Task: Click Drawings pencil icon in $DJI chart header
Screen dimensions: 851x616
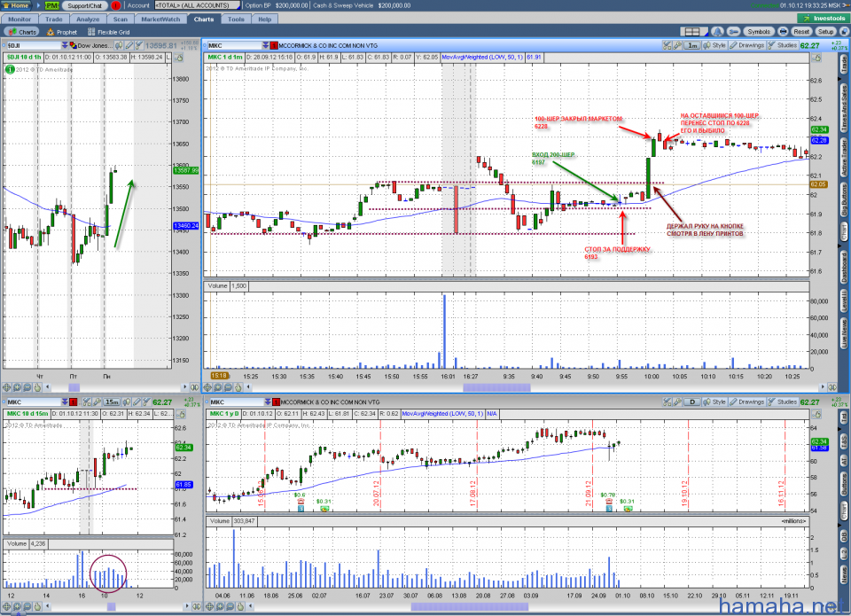Action: [x=129, y=45]
